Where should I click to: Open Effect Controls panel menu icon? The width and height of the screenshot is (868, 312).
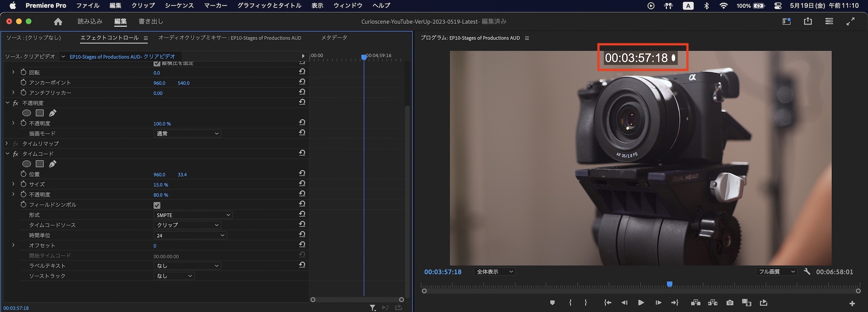(x=146, y=38)
